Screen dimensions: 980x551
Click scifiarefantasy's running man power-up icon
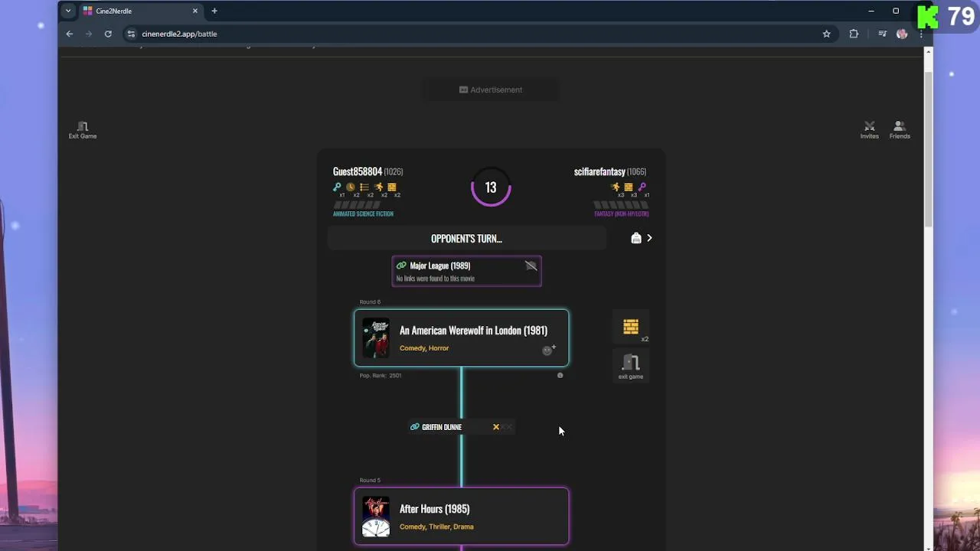click(x=615, y=187)
